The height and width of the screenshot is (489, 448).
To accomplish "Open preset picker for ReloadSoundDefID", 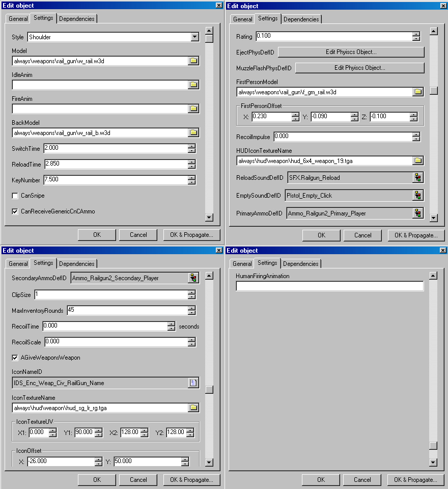I will click(x=418, y=177).
